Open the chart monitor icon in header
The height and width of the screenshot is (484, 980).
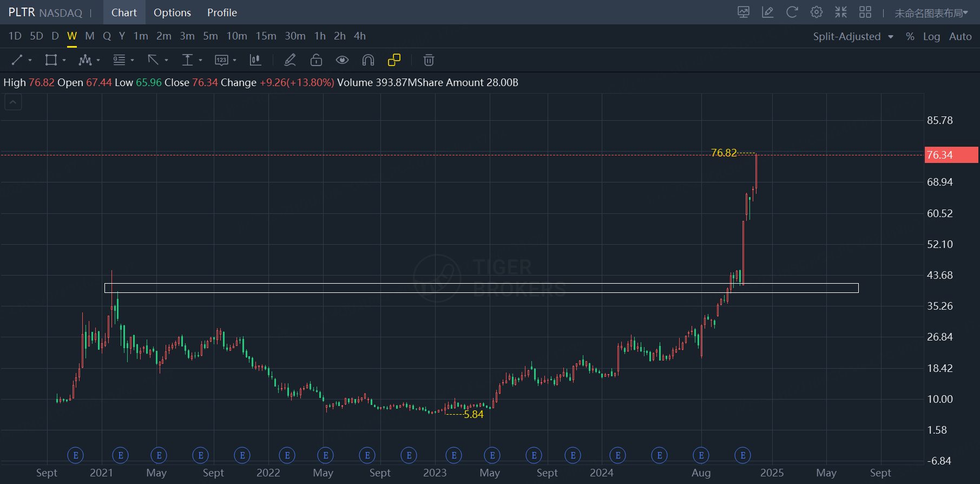click(744, 12)
